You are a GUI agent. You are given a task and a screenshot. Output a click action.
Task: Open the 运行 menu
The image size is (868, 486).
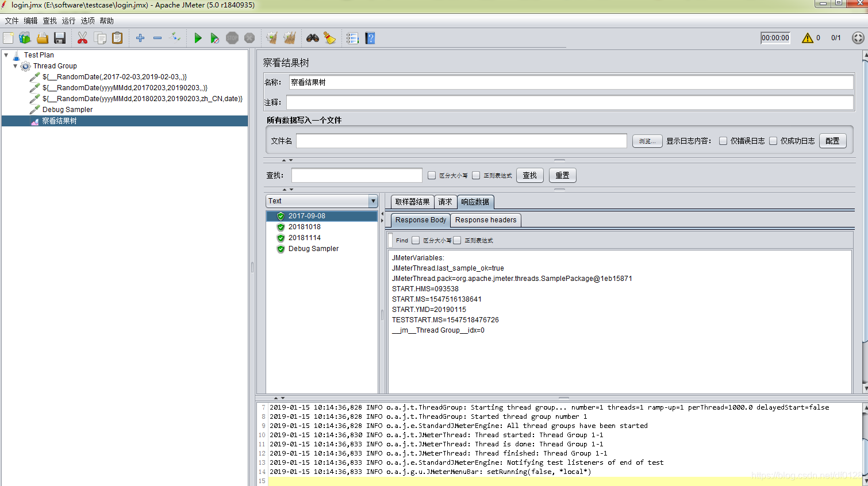tap(68, 21)
